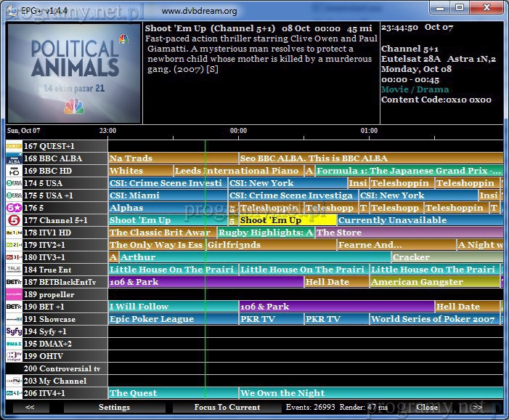Image resolution: width=509 pixels, height=420 pixels.
Task: Click the propeller channel pink logo
Action: (13, 294)
